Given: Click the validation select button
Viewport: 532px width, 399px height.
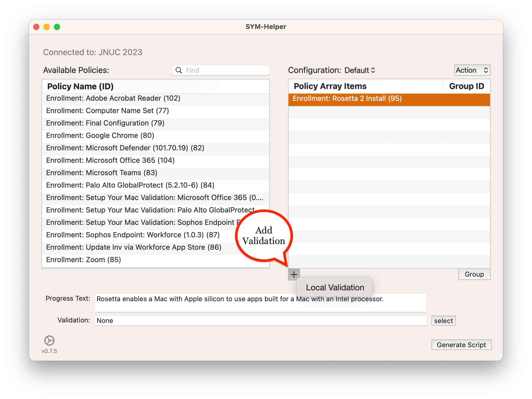Looking at the screenshot, I should click(x=443, y=321).
